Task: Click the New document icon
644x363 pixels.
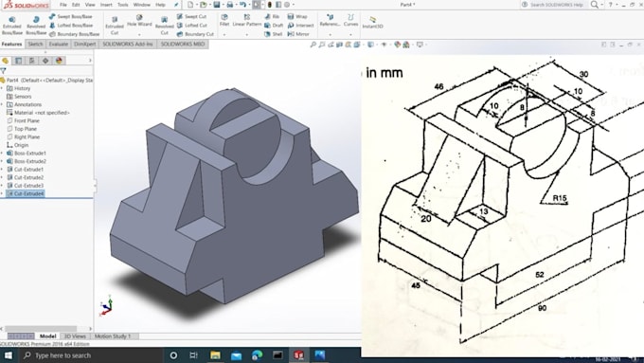Action: [190, 5]
